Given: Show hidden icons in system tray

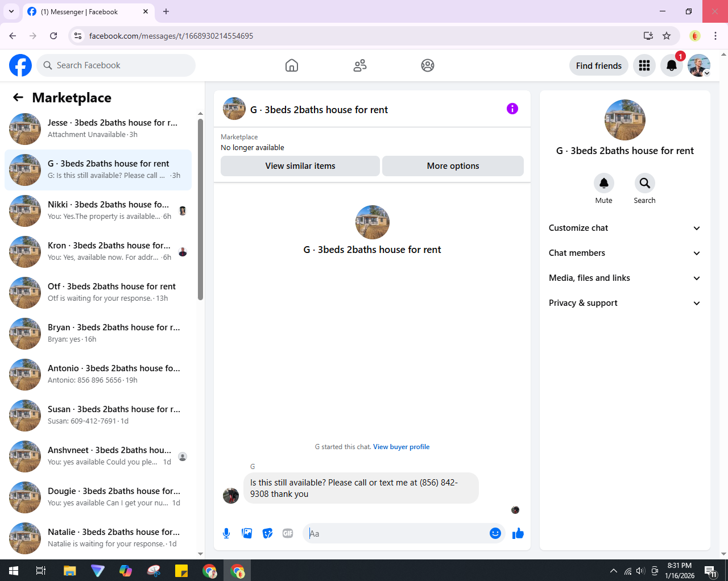Looking at the screenshot, I should click(613, 571).
